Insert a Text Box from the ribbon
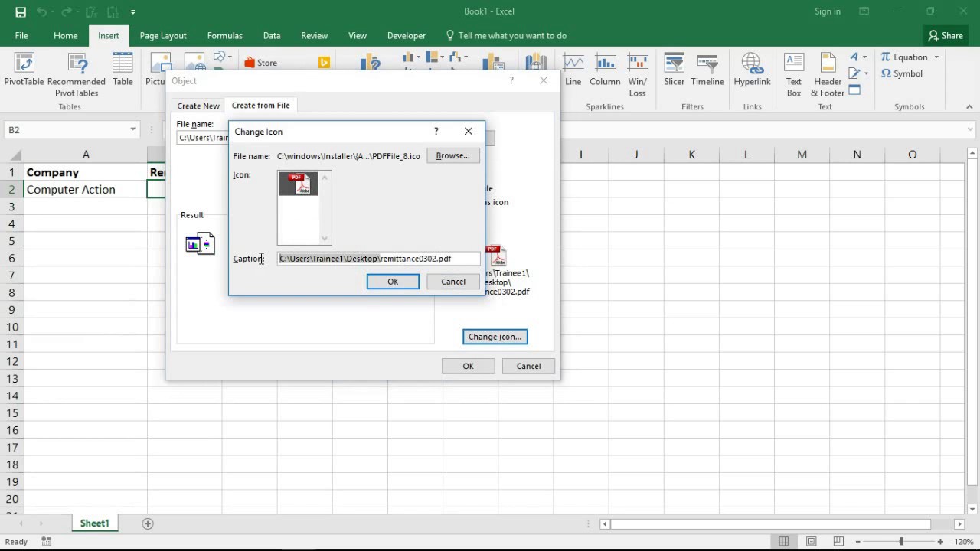The image size is (980, 551). (794, 75)
